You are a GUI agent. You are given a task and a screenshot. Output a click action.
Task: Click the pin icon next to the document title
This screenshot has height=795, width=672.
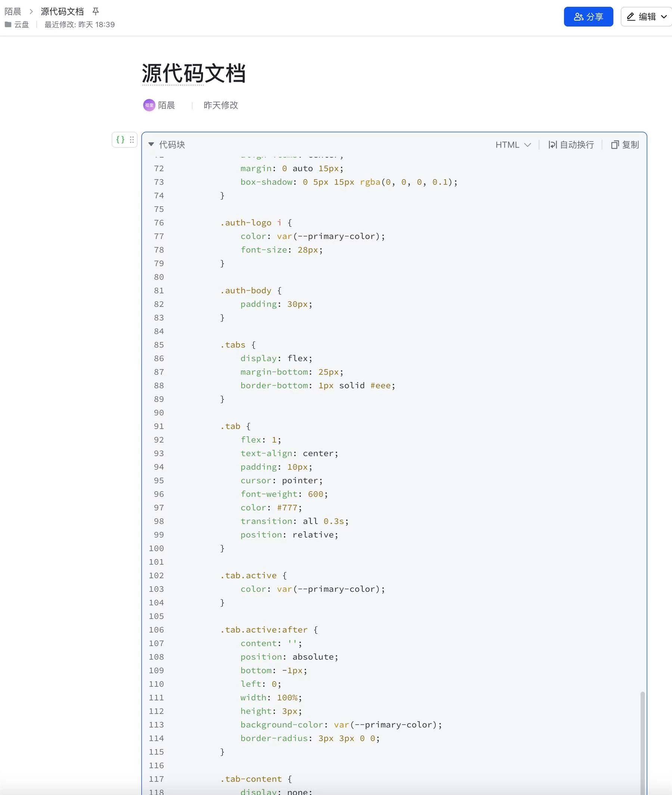pyautogui.click(x=96, y=11)
